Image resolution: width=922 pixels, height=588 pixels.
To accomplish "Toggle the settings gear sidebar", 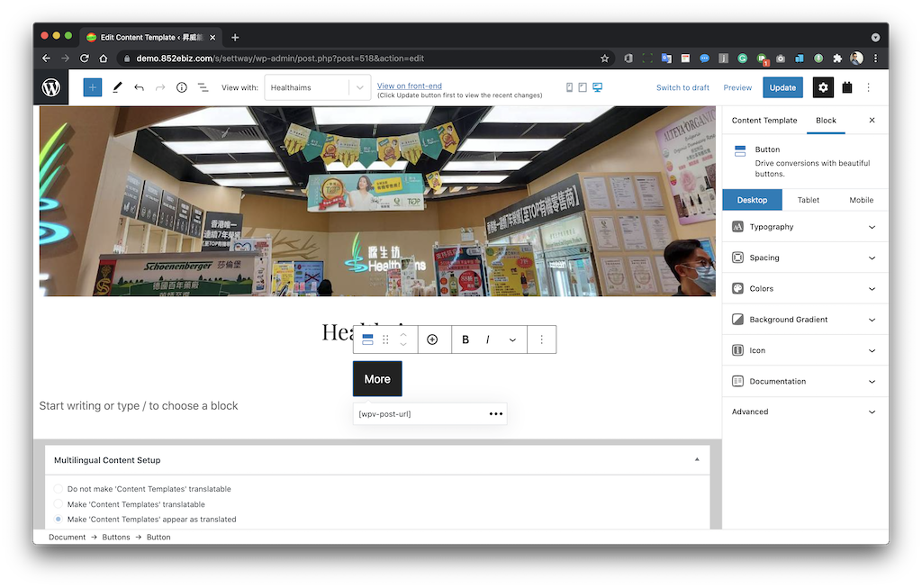I will [823, 87].
